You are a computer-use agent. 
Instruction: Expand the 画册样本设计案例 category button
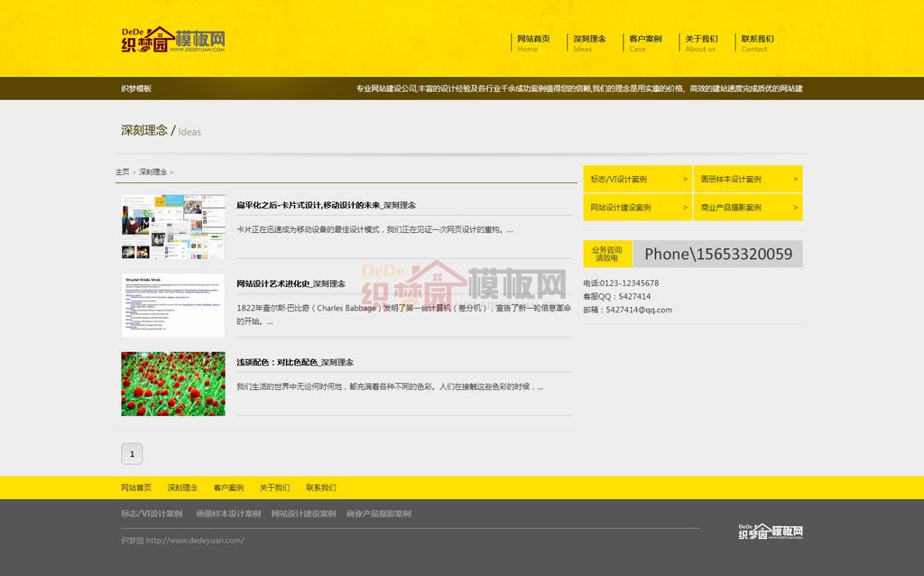tap(748, 179)
